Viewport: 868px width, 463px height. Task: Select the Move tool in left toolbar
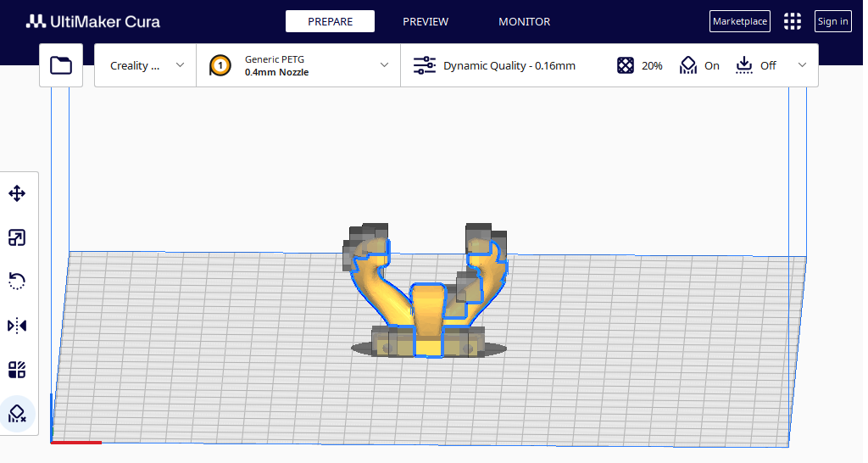pyautogui.click(x=16, y=194)
